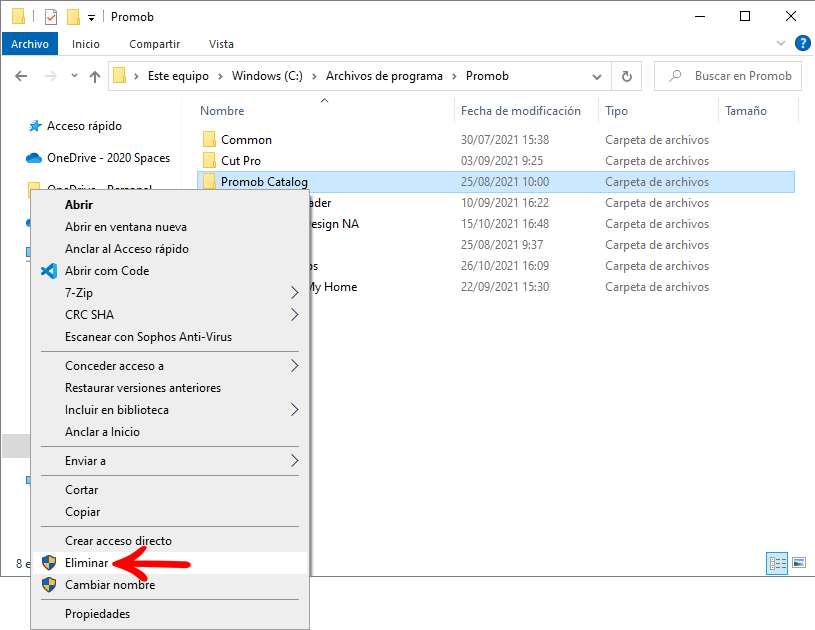Go up one folder level
This screenshot has height=630, width=815.
point(95,76)
